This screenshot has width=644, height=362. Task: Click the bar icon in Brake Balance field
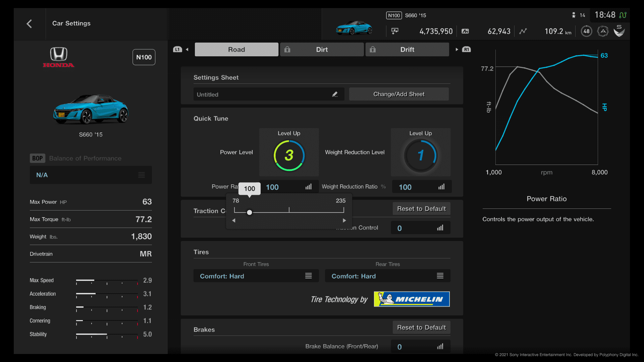click(440, 347)
